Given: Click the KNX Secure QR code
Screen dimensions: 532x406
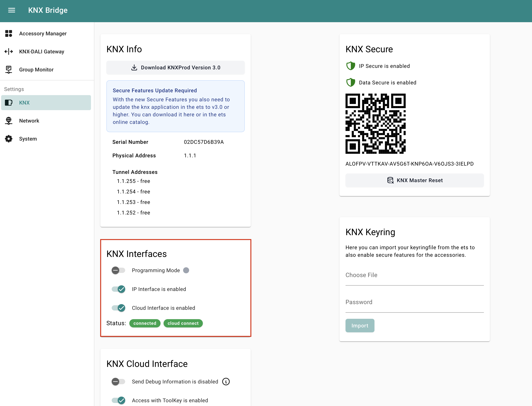Looking at the screenshot, I should coord(376,123).
